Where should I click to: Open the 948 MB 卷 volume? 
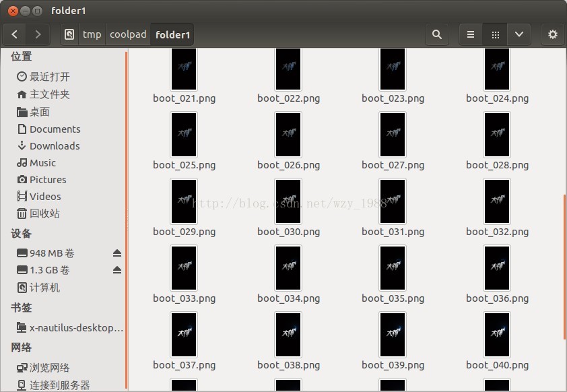coord(46,253)
